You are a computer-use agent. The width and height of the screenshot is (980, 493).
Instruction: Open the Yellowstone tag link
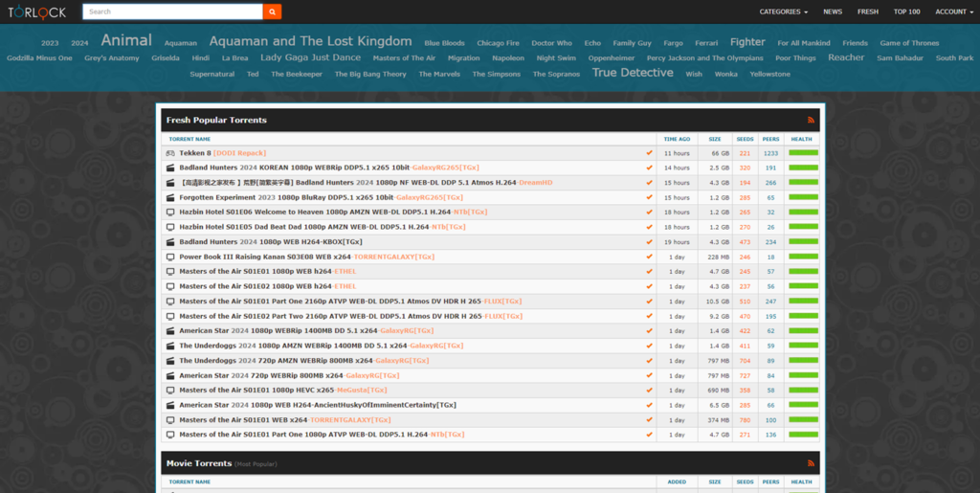pos(770,74)
